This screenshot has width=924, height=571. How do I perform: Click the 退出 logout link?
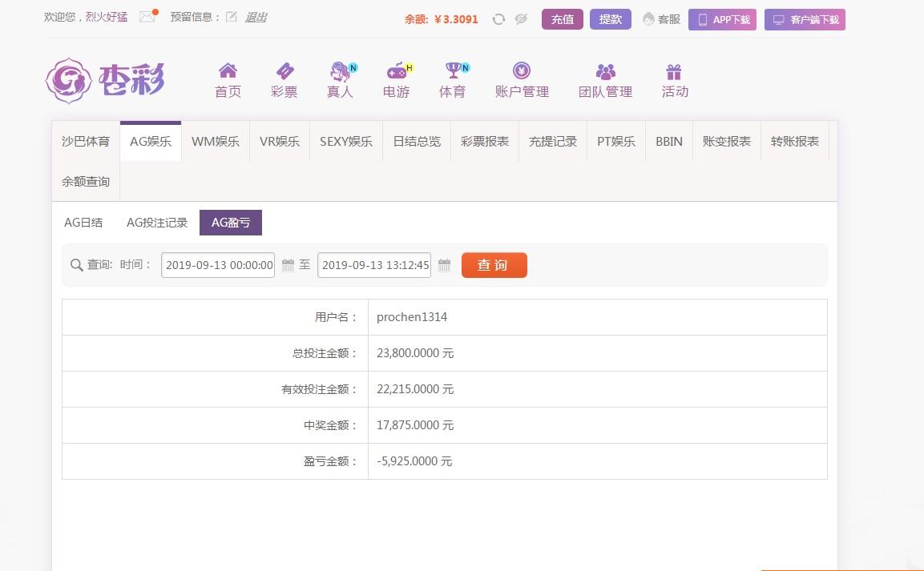point(255,17)
